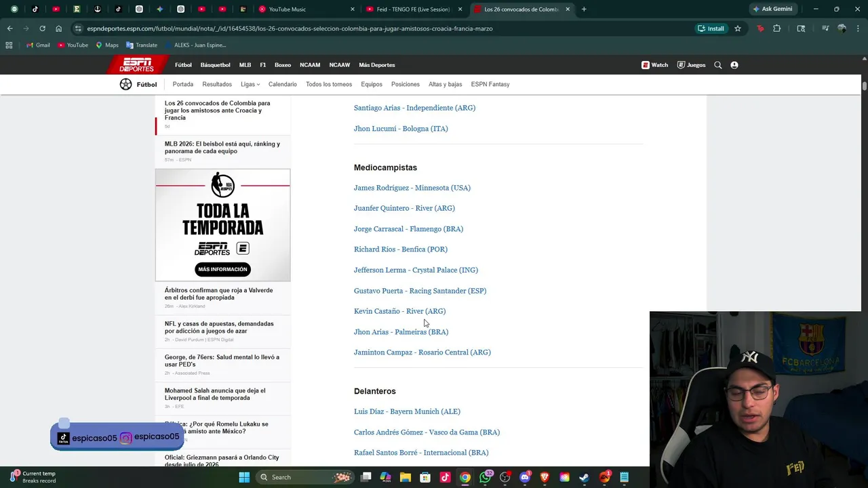Switch to the YouTube Music tab

[x=307, y=9]
